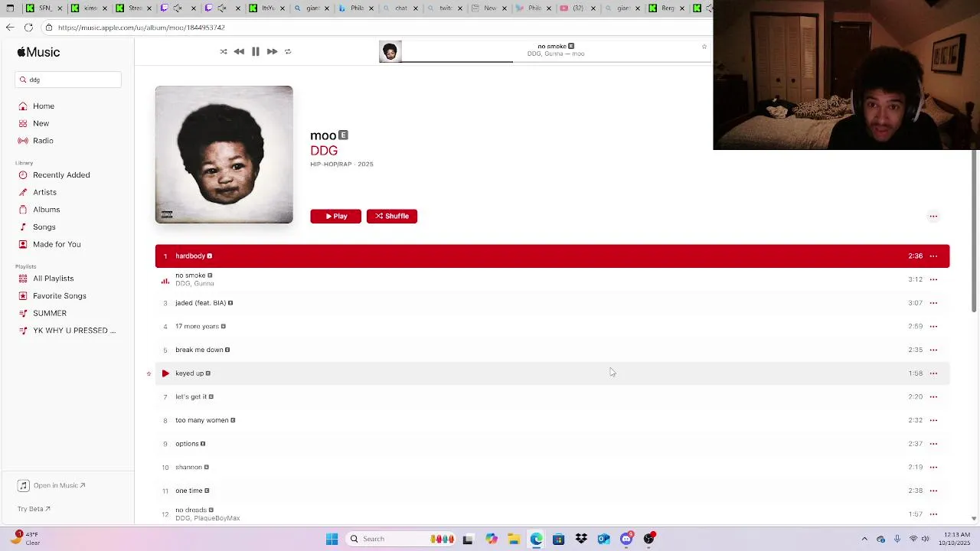Select the no dreads track

tap(552, 514)
